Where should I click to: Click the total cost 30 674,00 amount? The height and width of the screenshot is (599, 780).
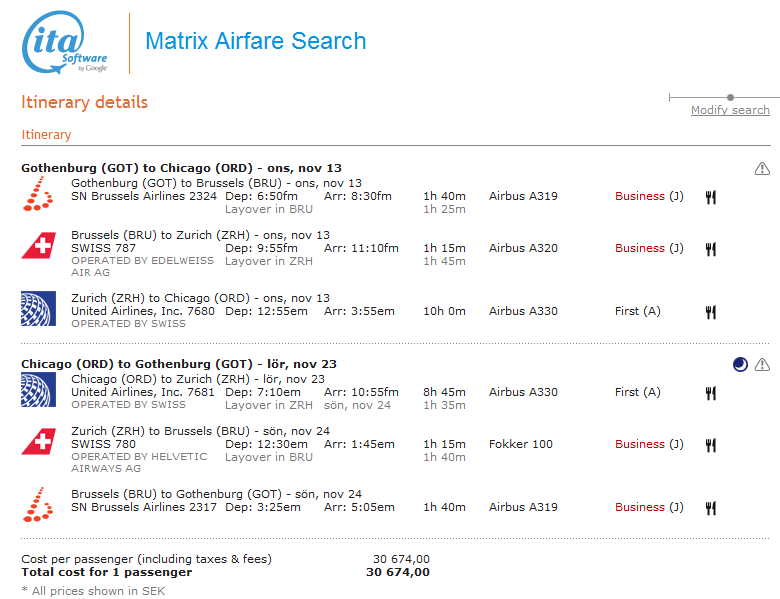tap(398, 572)
